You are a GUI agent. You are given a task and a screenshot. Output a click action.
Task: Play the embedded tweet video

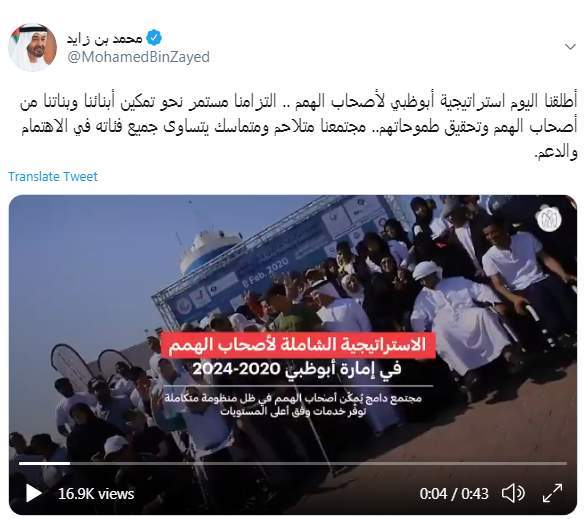click(x=34, y=493)
